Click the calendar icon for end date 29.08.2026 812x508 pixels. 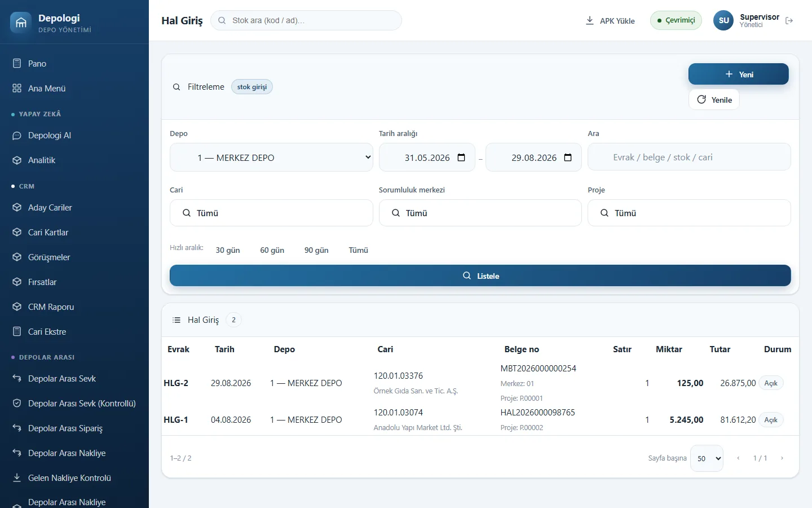coord(568,157)
